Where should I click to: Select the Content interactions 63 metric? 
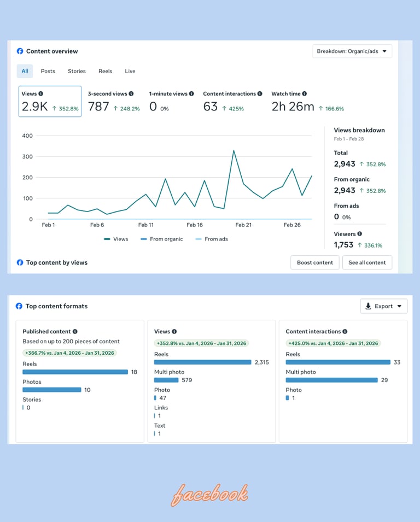[232, 102]
